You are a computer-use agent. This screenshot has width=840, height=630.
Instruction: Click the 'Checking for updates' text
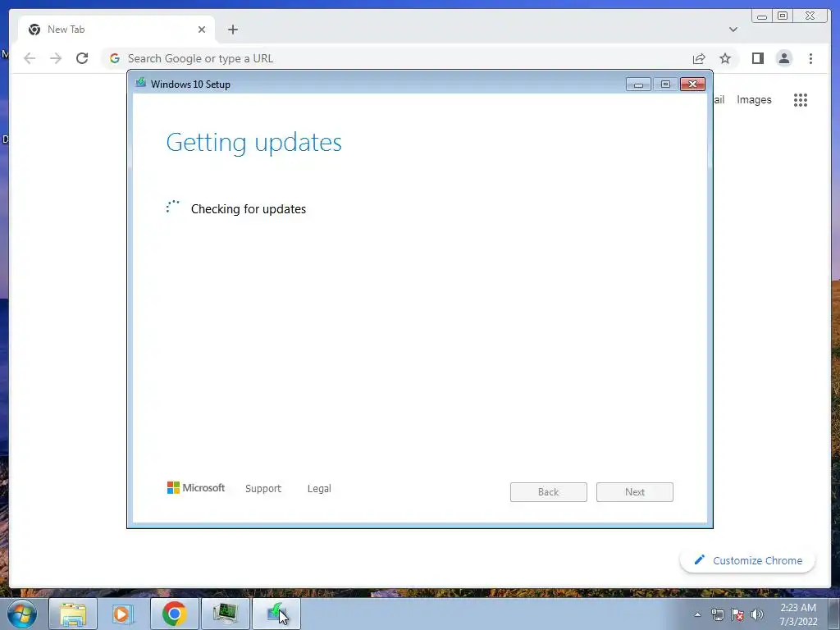click(x=248, y=209)
